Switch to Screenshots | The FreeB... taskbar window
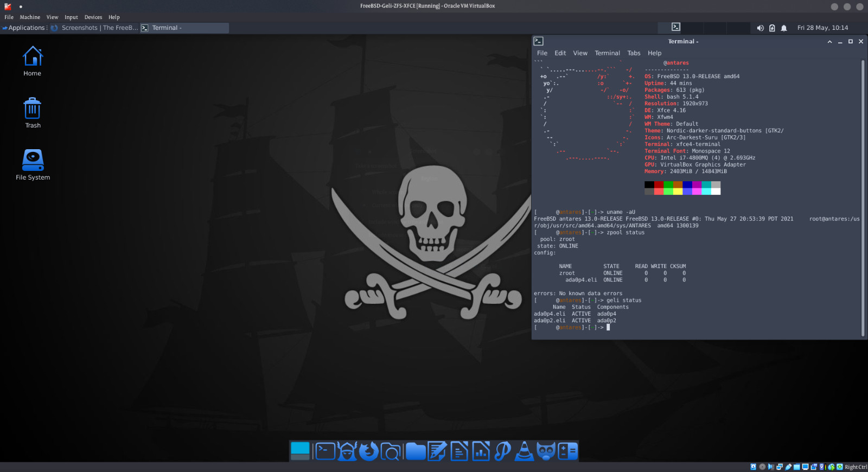Screen dimensions: 868x472 [94, 28]
